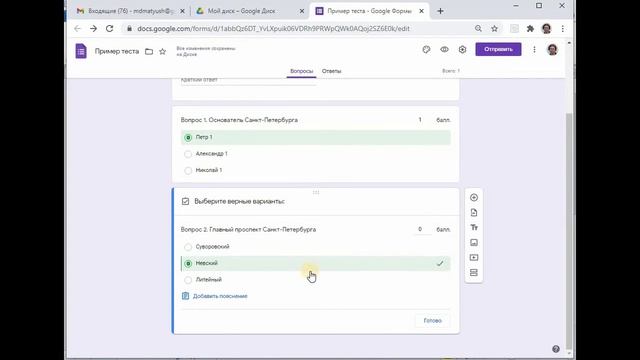Add video from the side toolbar

pos(473,258)
